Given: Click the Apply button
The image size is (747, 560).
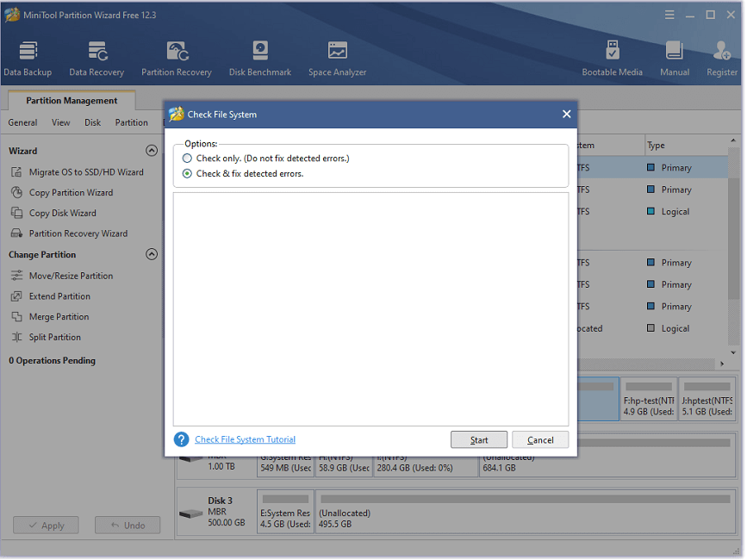Looking at the screenshot, I should [46, 526].
